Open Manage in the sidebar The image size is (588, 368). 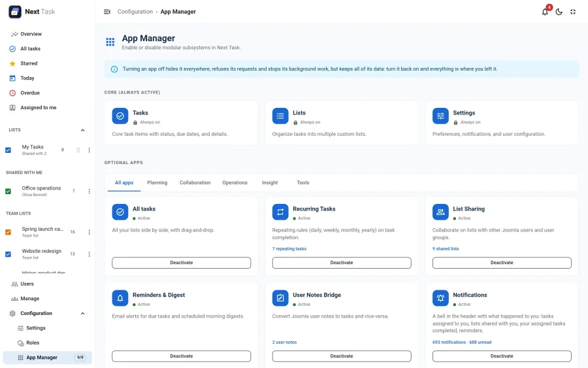(47, 299)
